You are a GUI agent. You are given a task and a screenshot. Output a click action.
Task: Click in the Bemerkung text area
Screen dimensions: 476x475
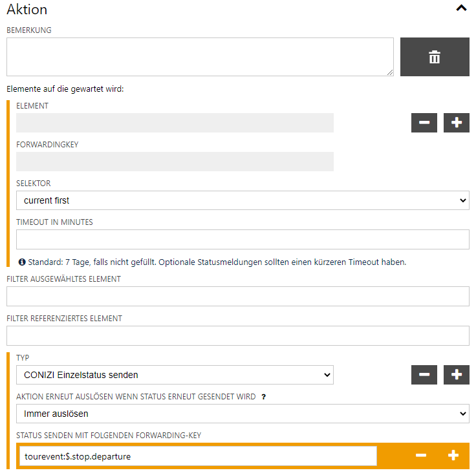point(200,57)
